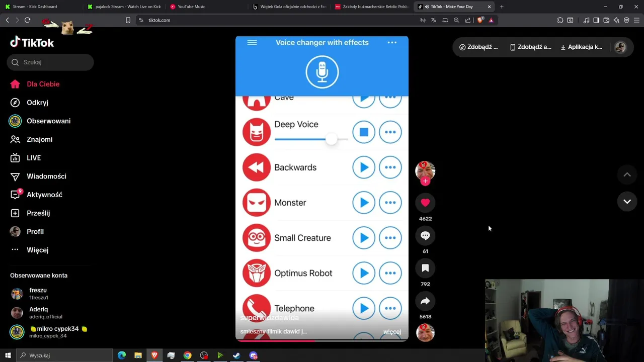Open more options for Small Creature

click(x=390, y=238)
